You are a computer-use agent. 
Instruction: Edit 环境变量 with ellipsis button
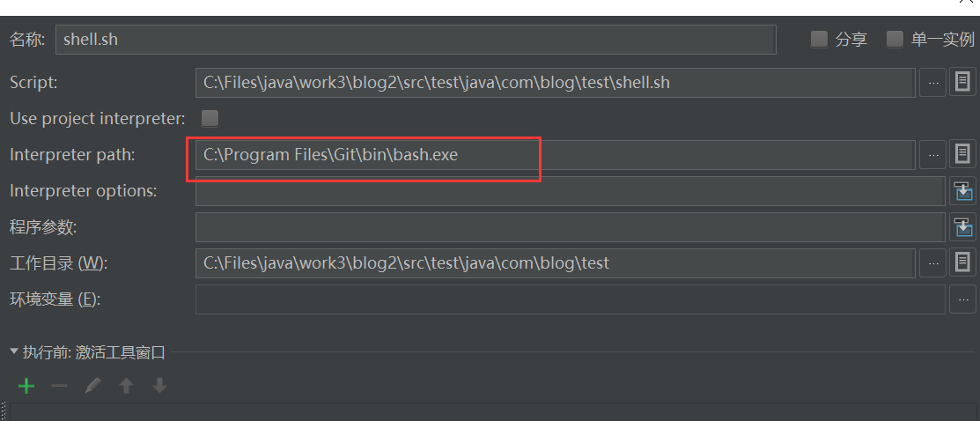click(x=963, y=299)
